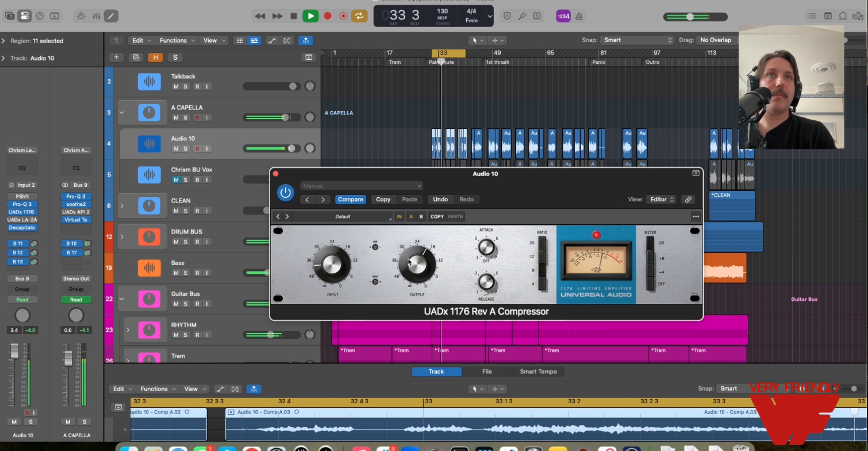Toggle the Catch Playhead button in tracks area
Screen dimensions: 868x451
point(306,40)
